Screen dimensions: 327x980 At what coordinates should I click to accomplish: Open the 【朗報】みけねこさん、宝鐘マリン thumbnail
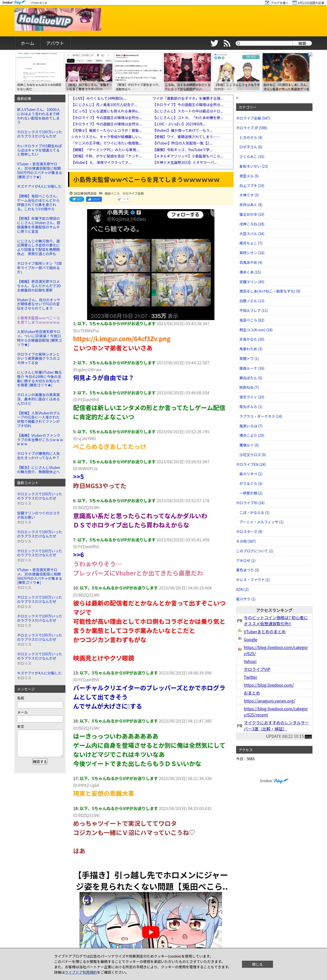tap(89, 72)
